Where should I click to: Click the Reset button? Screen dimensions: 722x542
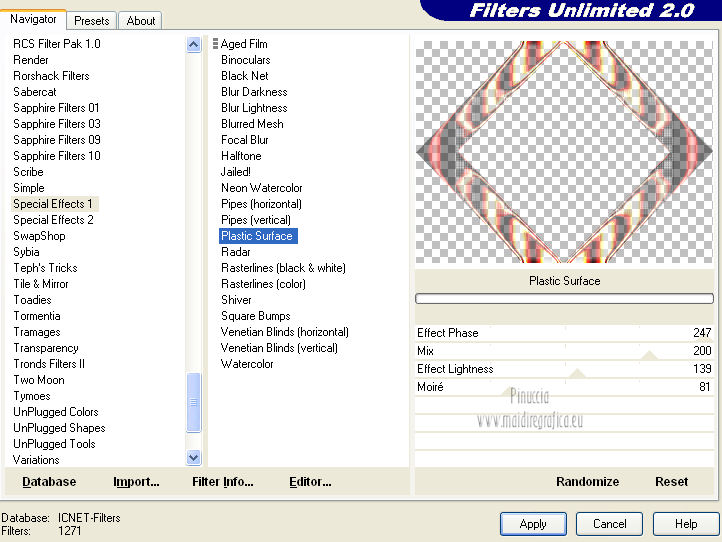coord(671,482)
